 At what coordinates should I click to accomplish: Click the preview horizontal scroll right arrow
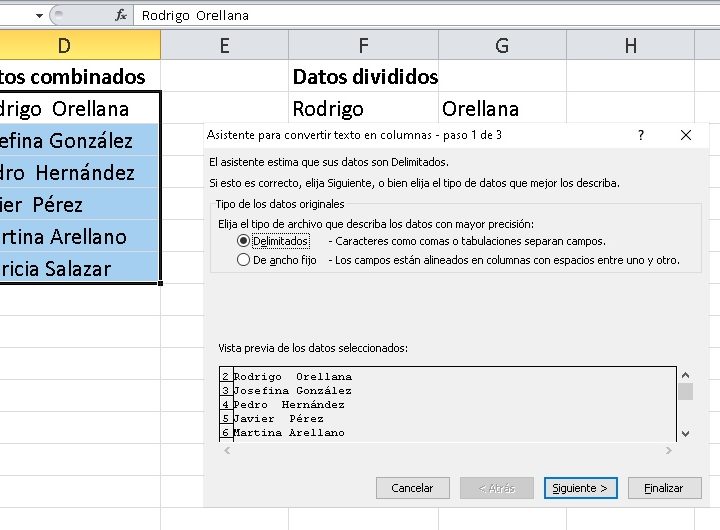[669, 451]
